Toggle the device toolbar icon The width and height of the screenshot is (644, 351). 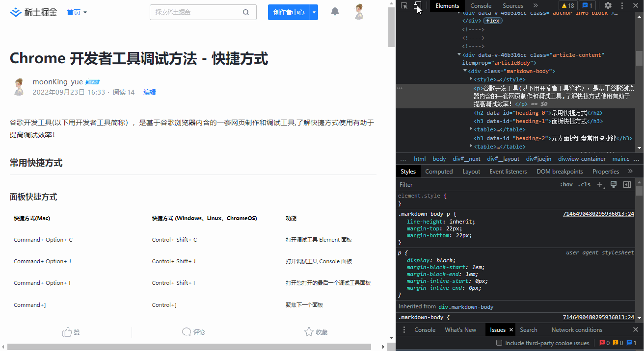coord(417,6)
